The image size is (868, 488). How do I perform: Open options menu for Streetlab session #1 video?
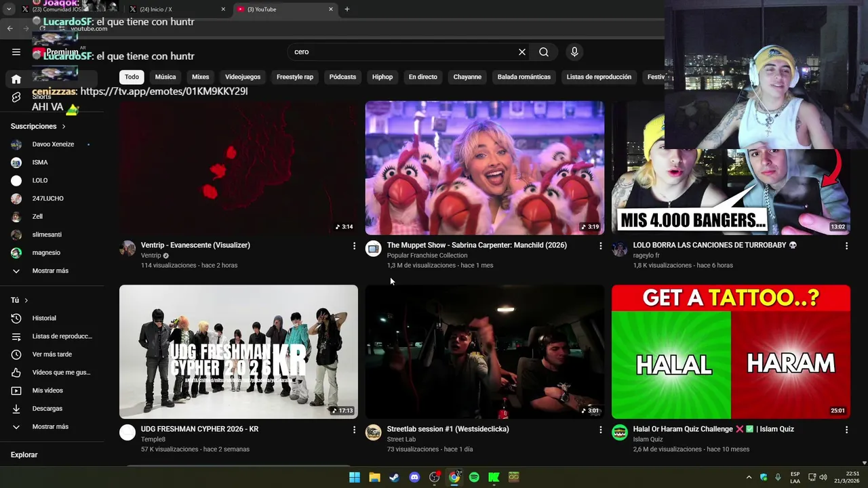point(600,429)
